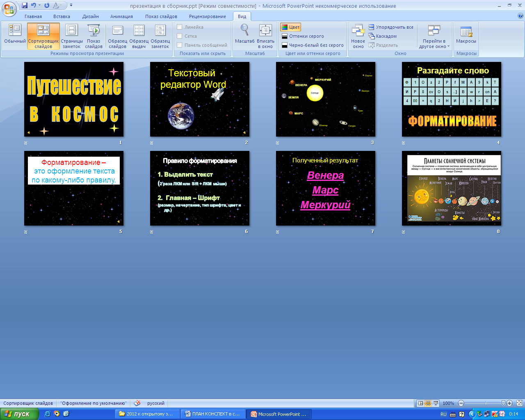Select Сортировщик слайдов view button
The image size is (525, 420).
pos(43,37)
